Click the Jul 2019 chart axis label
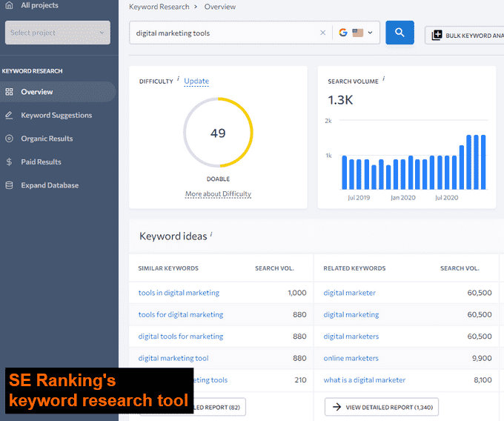 pyautogui.click(x=359, y=198)
